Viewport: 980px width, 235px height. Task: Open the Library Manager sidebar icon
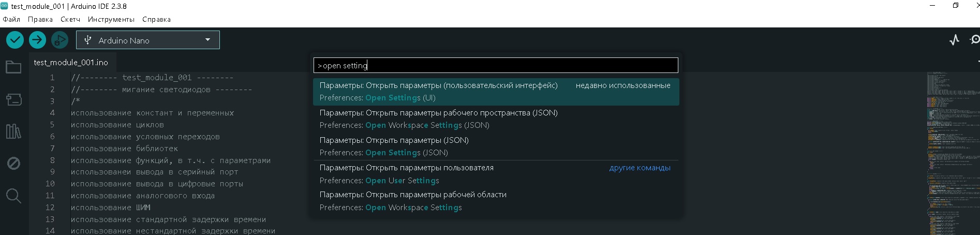pyautogui.click(x=13, y=131)
